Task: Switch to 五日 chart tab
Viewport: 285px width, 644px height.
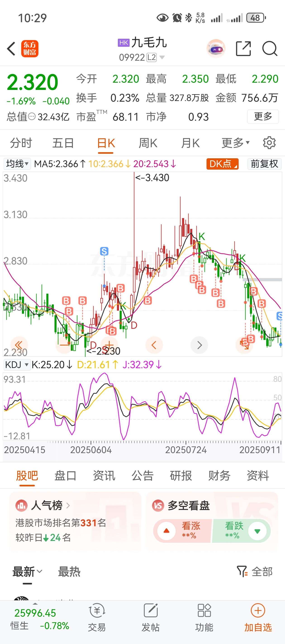Action: (x=63, y=143)
